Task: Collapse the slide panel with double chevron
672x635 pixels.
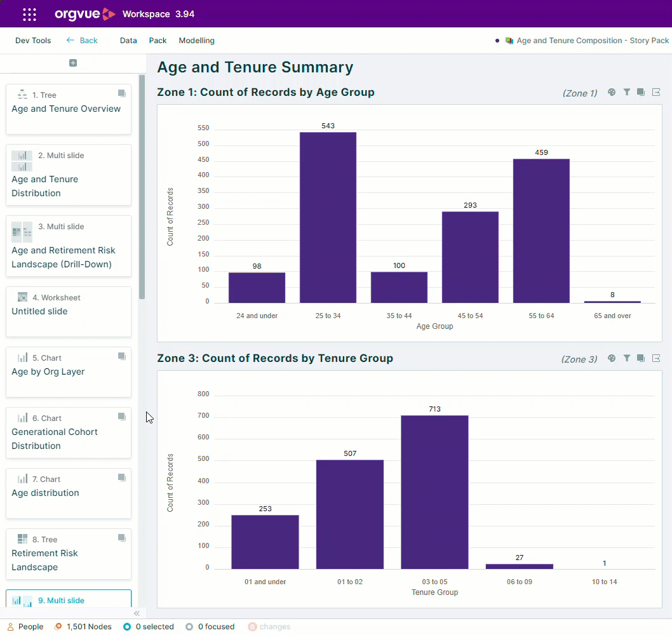Action: click(137, 613)
